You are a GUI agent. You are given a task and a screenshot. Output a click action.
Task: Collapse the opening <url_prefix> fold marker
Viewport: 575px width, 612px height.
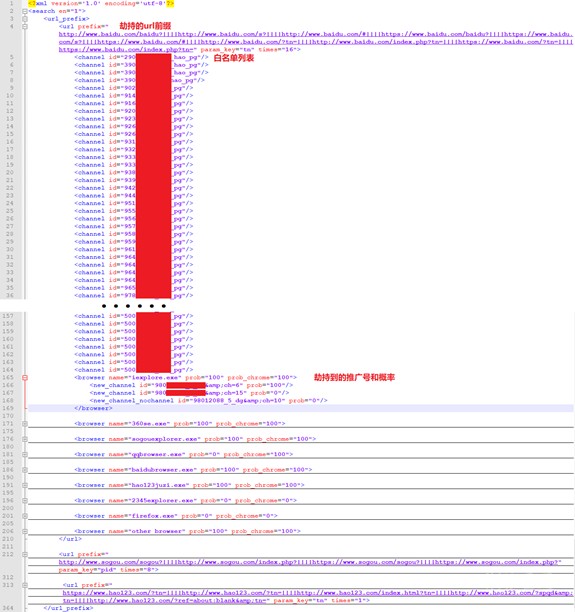tap(25, 19)
